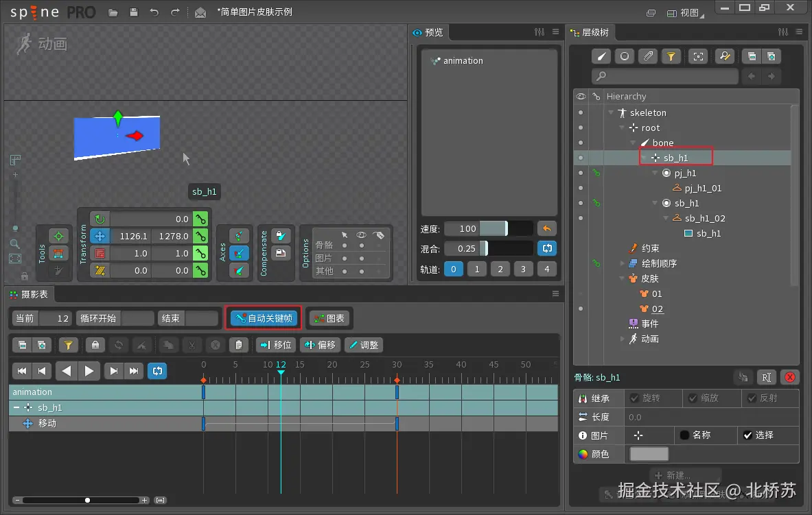Viewport: 812px width, 515px height.
Task: Toggle timeline loop playback icon
Action: pos(158,371)
